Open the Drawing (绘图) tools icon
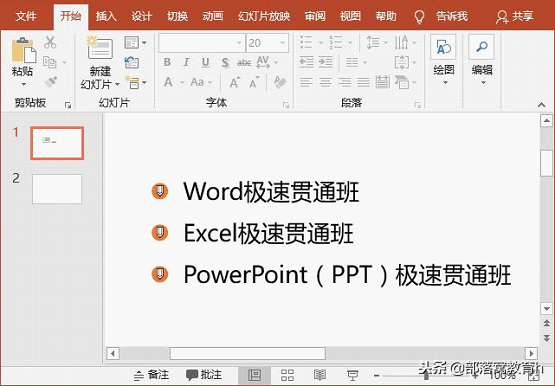 tap(443, 47)
